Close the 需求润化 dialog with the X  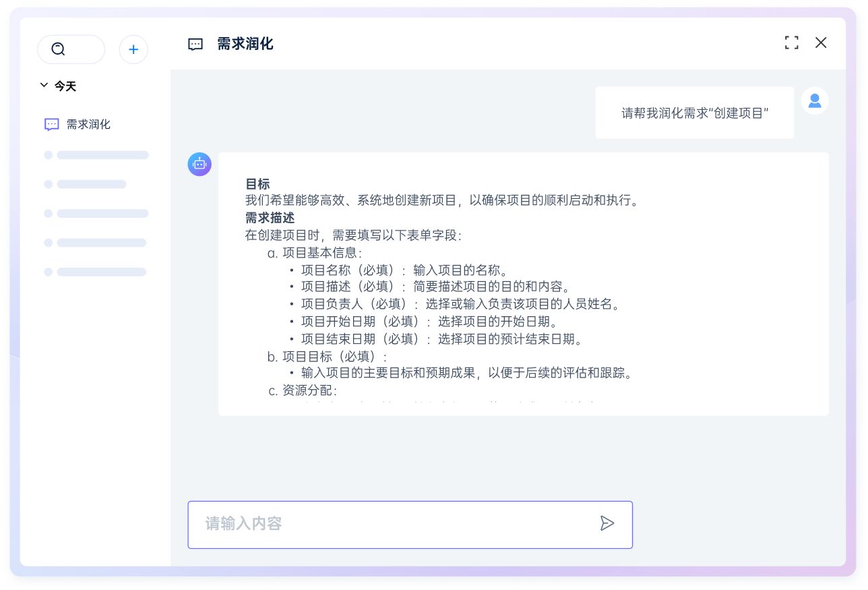coord(821,42)
